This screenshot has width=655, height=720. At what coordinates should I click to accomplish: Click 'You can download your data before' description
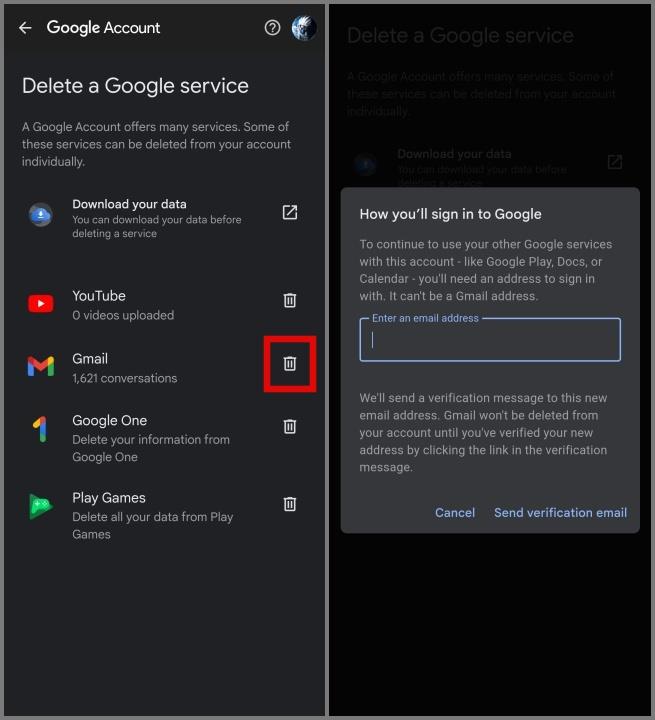(x=157, y=226)
